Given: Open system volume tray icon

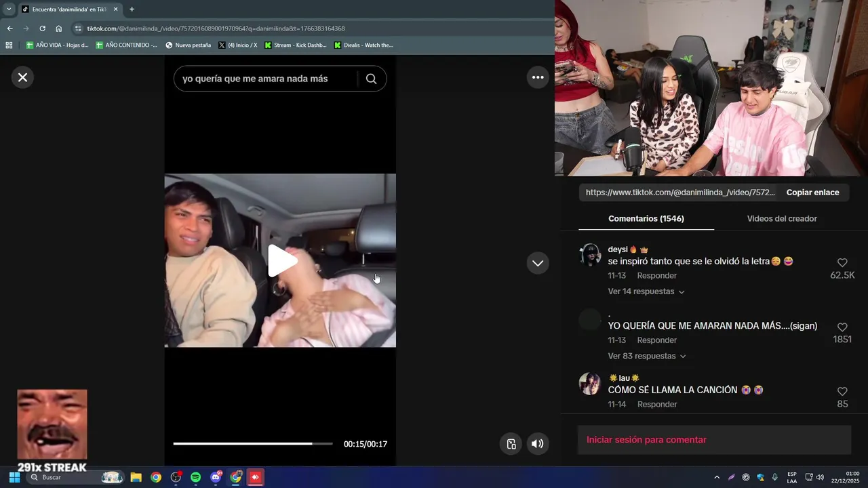Looking at the screenshot, I should coord(820,477).
